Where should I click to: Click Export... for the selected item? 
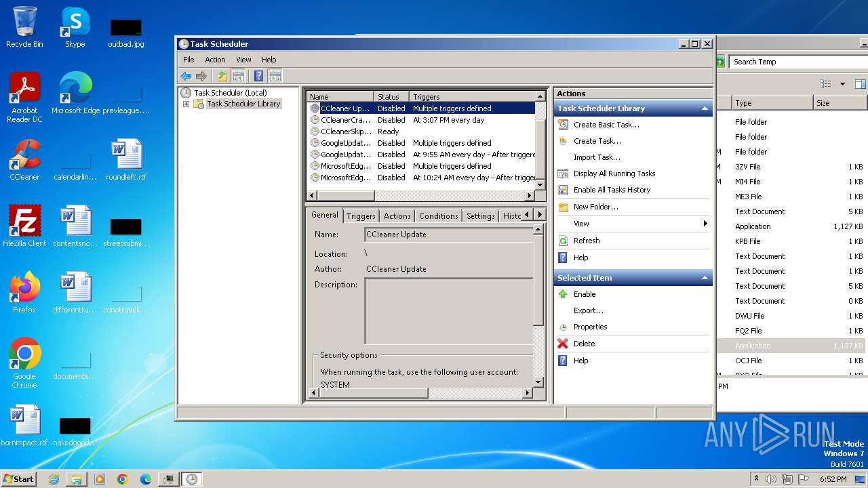[588, 310]
